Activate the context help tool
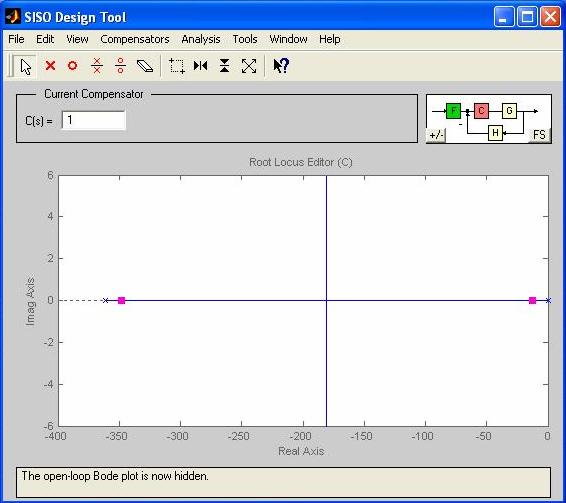 click(x=281, y=66)
